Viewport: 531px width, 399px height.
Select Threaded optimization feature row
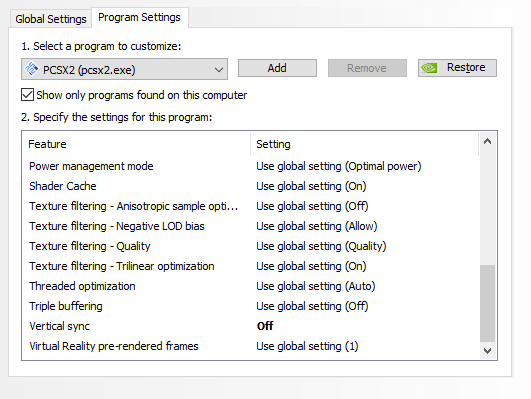coord(251,286)
